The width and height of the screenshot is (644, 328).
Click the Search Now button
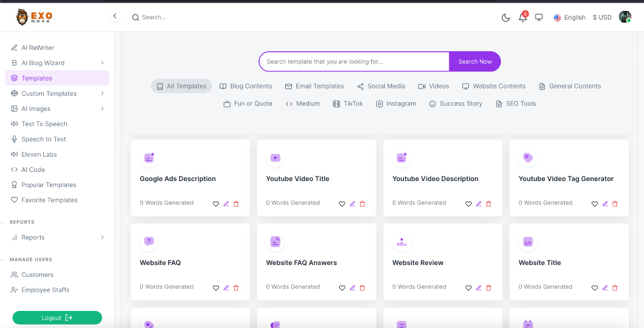[475, 61]
